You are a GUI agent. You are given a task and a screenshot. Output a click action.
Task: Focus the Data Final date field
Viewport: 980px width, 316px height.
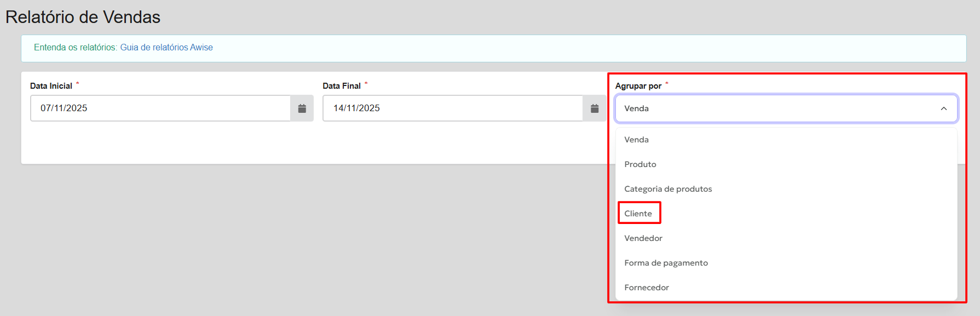[452, 108]
